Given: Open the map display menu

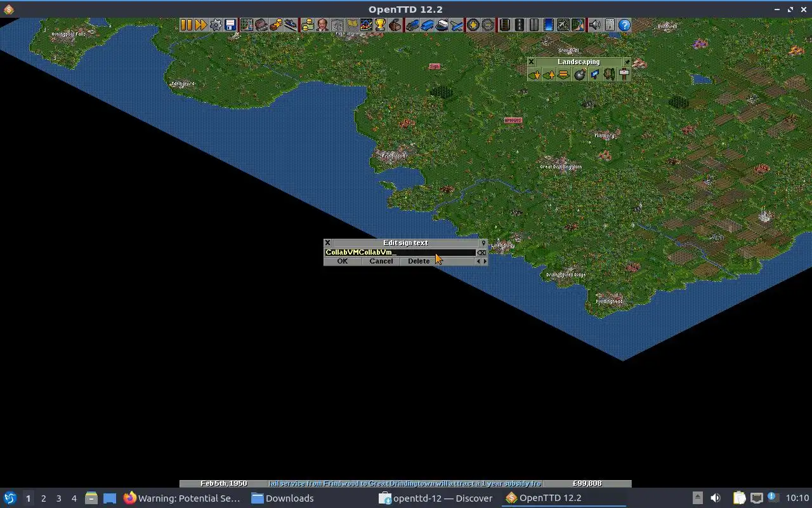Looking at the screenshot, I should click(x=246, y=25).
